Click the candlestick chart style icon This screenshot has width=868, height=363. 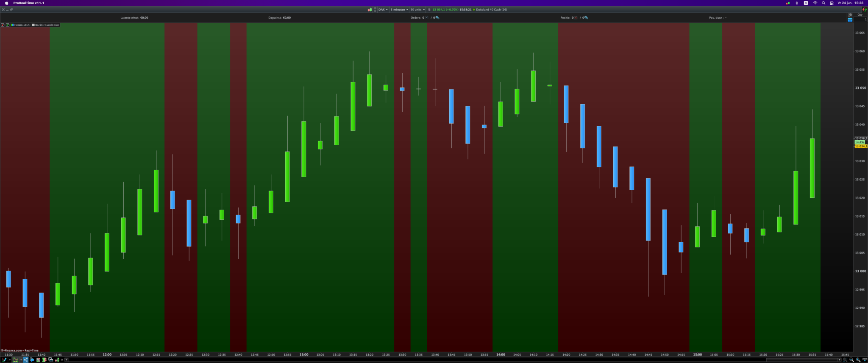point(370,9)
